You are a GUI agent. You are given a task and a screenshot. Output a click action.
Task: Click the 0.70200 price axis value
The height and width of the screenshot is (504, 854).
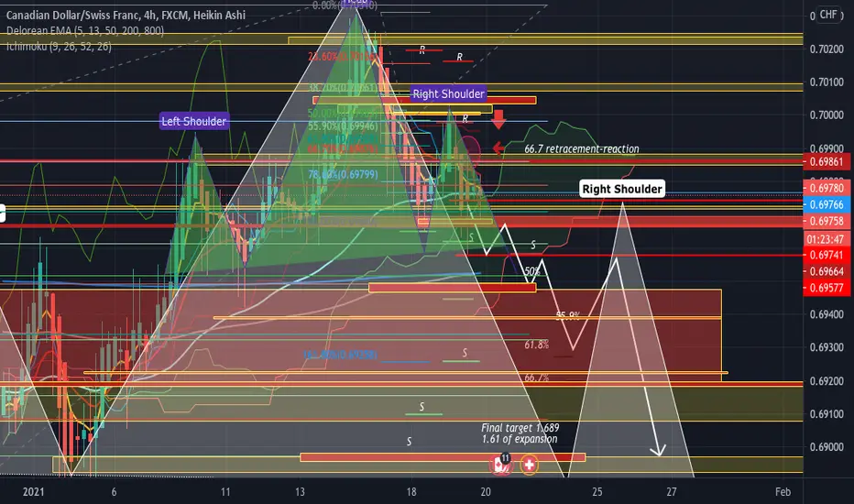pos(827,49)
